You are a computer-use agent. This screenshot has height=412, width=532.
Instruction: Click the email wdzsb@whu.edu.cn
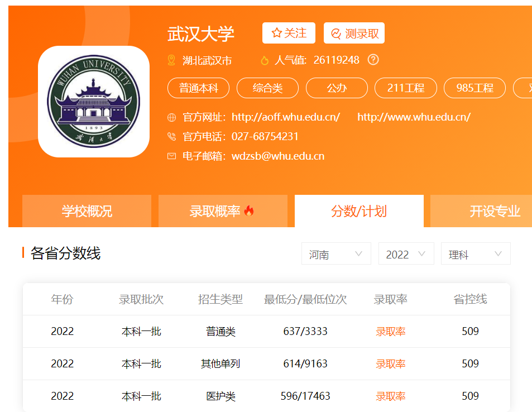pyautogui.click(x=278, y=156)
